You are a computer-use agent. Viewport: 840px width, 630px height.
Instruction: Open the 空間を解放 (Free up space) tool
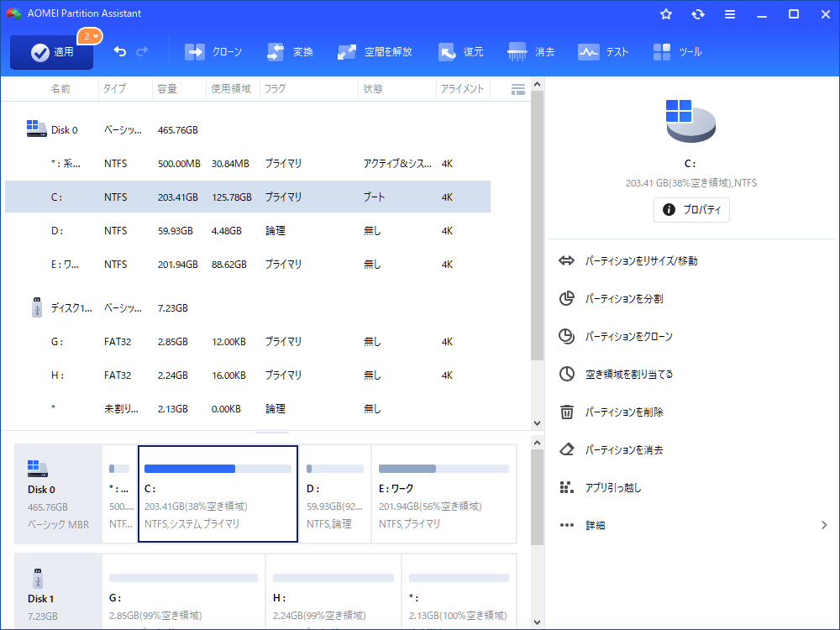tap(375, 52)
